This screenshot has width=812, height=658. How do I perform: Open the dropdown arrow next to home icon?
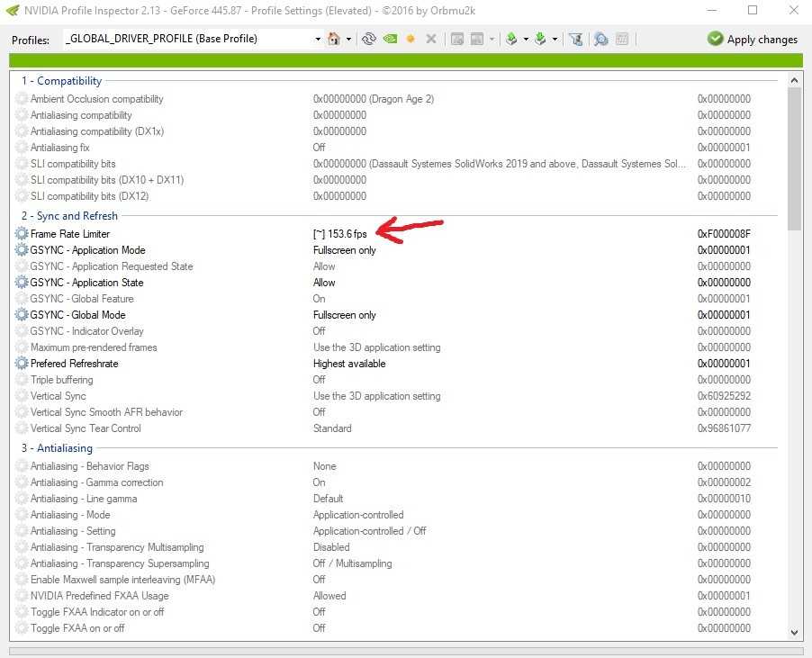pos(348,39)
